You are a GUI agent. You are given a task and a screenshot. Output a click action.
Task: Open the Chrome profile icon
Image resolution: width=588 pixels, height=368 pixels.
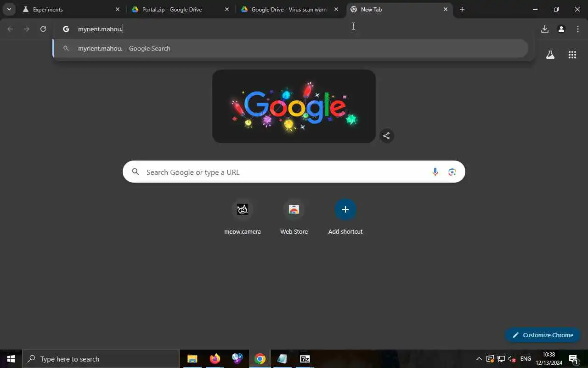(561, 29)
